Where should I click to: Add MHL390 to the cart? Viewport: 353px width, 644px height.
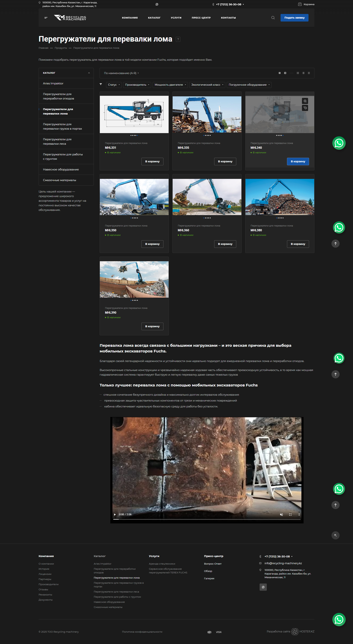click(152, 326)
